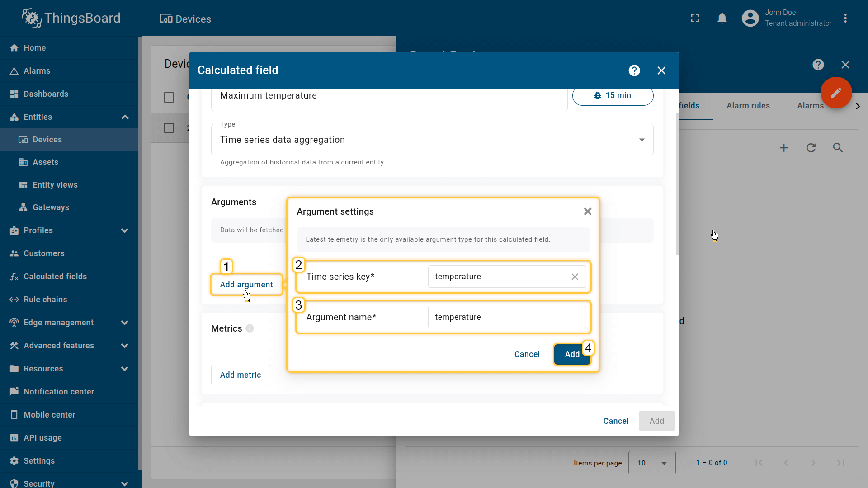This screenshot has width=868, height=488.
Task: Click the plus icon to add a field
Action: tap(784, 148)
